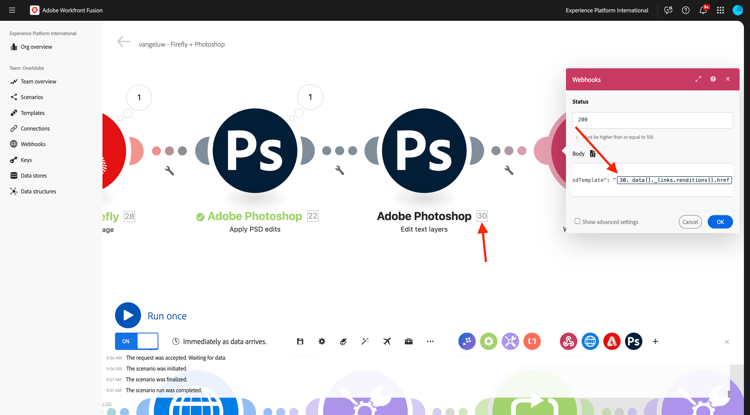Open the bubble above the Firefly module

(x=139, y=97)
